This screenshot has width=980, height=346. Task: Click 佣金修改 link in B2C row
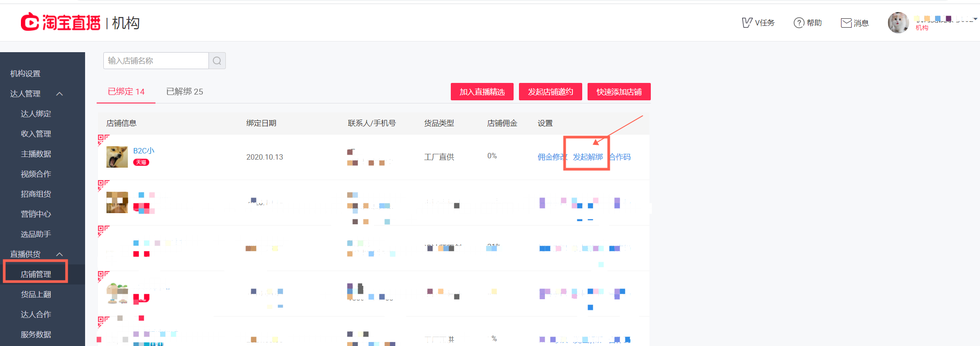(552, 157)
